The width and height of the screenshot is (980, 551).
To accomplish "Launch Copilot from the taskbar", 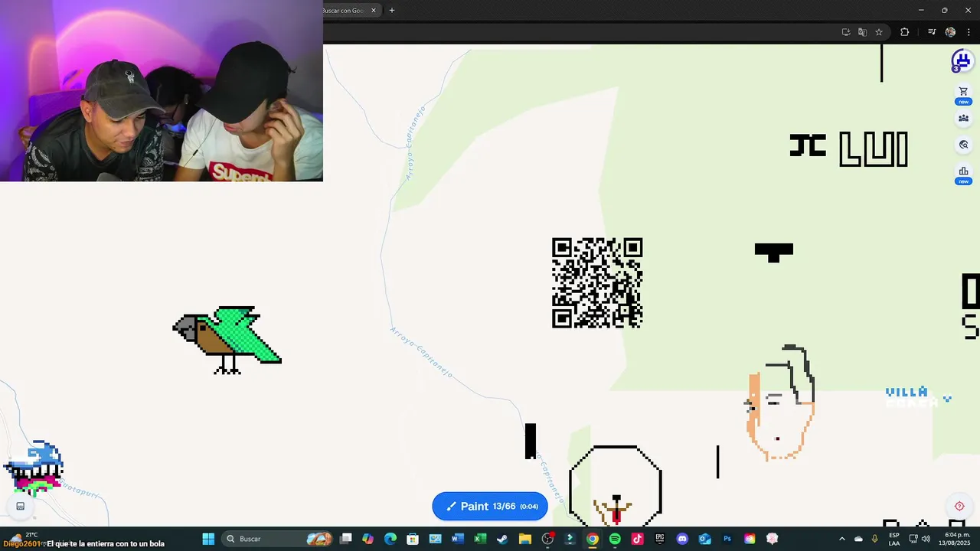I will coord(367,539).
